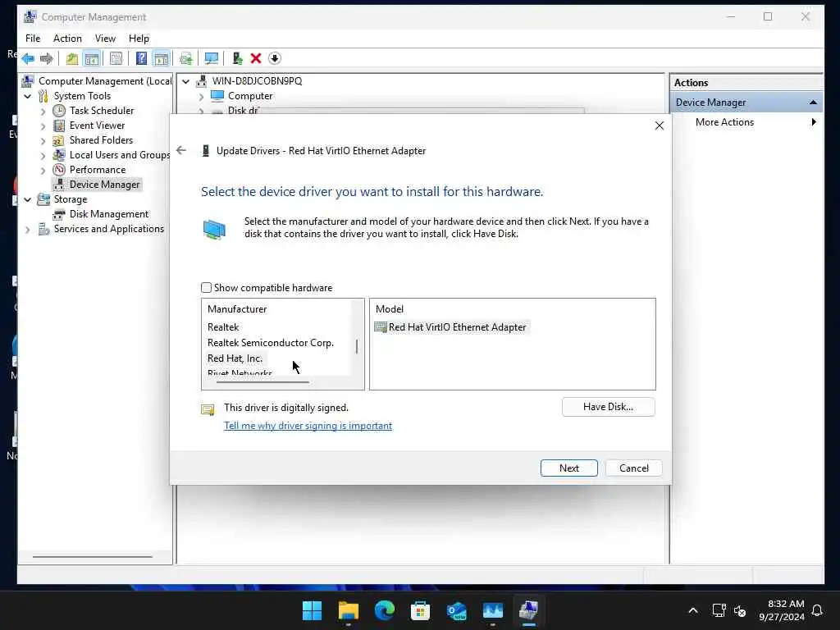Open More Actions submenu in Actions pane

pos(746,122)
